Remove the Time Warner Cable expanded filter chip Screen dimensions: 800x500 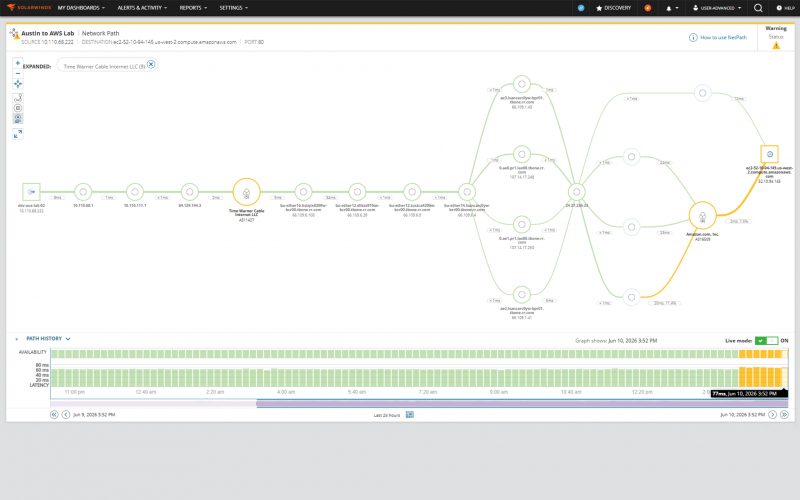click(151, 64)
